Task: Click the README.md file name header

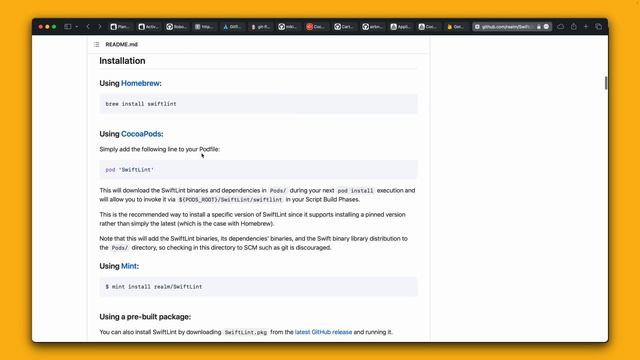Action: [122, 44]
